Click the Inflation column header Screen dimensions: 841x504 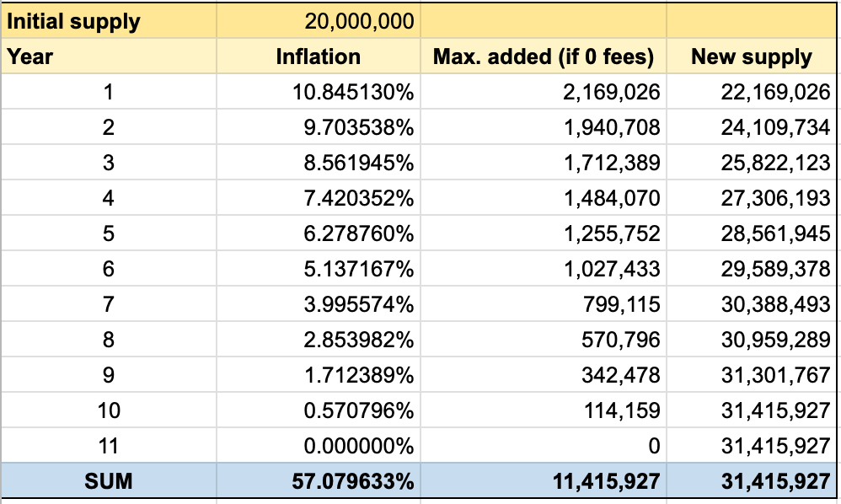(x=318, y=56)
